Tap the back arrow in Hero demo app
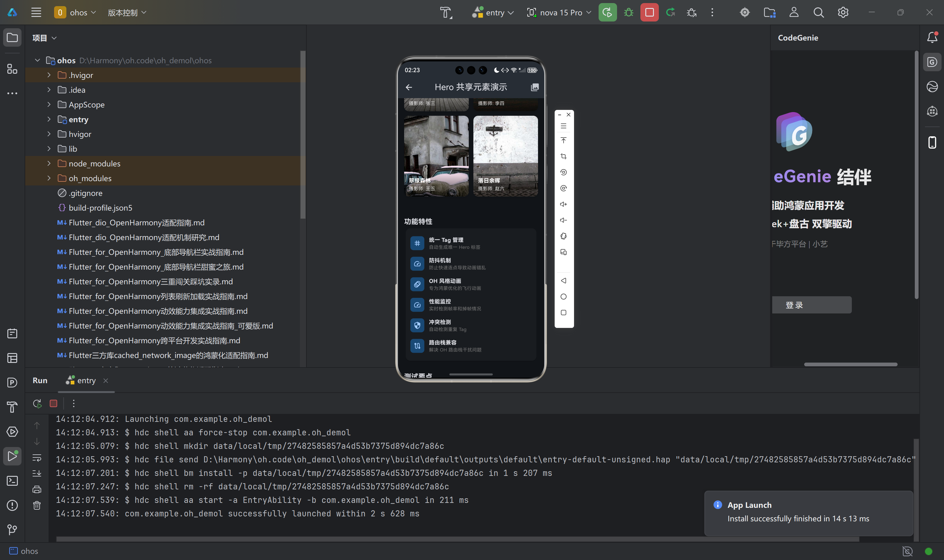Screen dimensions: 944x560 (409, 87)
